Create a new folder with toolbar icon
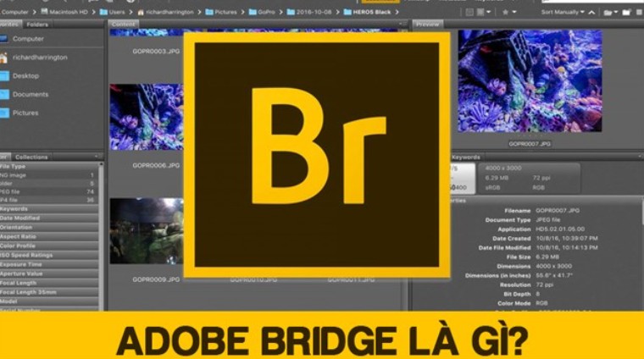Image resolution: width=644 pixels, height=359 pixels. click(626, 13)
